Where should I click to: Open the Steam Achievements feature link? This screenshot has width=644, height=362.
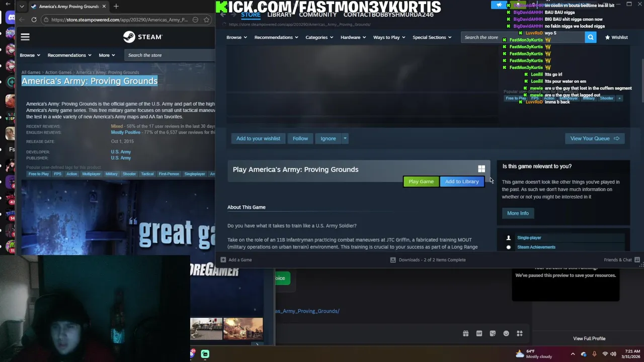536,247
